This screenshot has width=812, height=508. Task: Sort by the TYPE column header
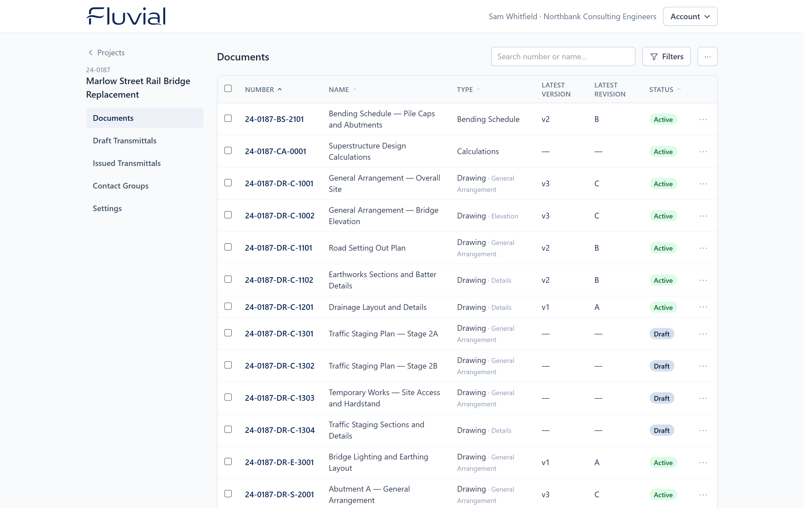tap(469, 90)
